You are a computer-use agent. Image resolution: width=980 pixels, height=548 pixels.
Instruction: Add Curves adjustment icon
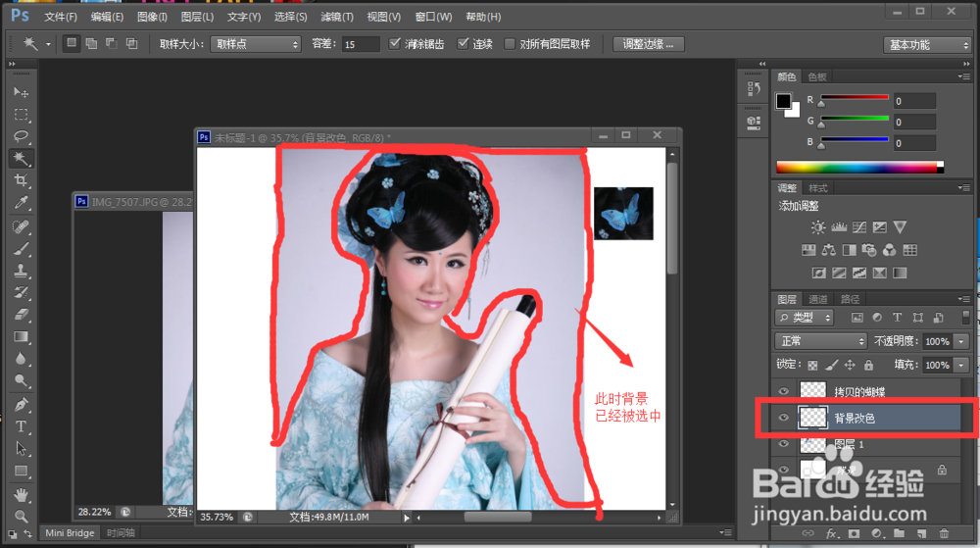click(859, 226)
